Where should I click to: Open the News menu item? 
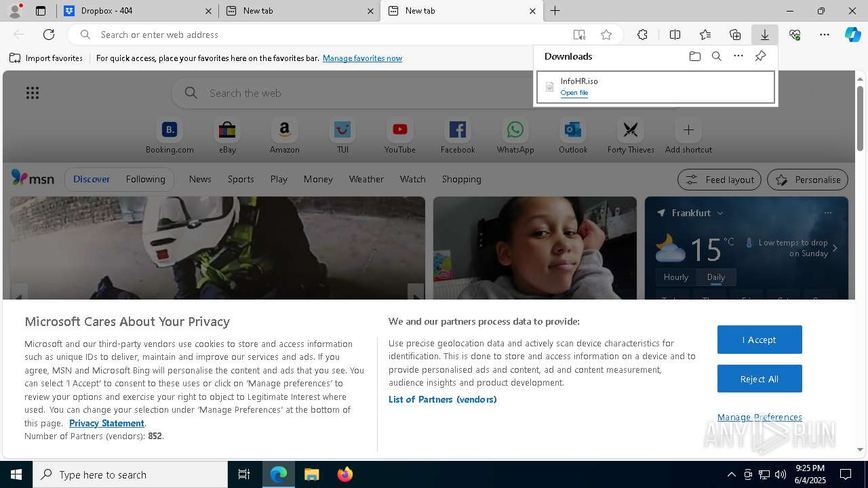click(x=200, y=179)
